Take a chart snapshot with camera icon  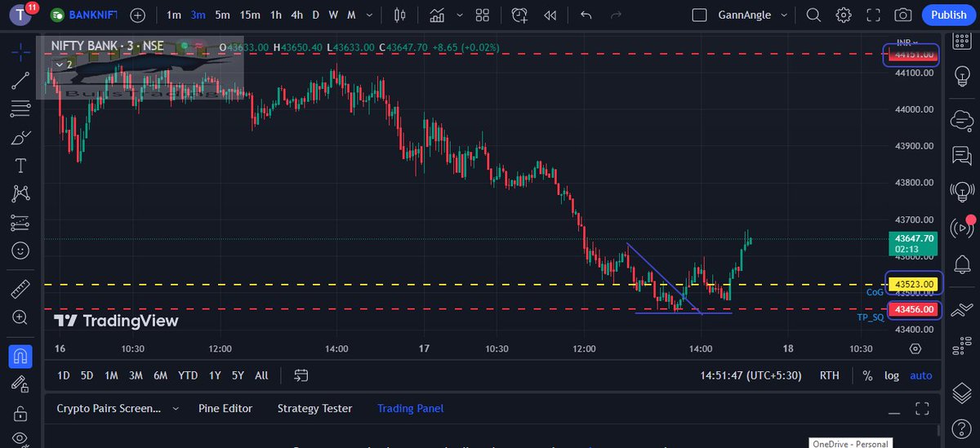point(902,15)
